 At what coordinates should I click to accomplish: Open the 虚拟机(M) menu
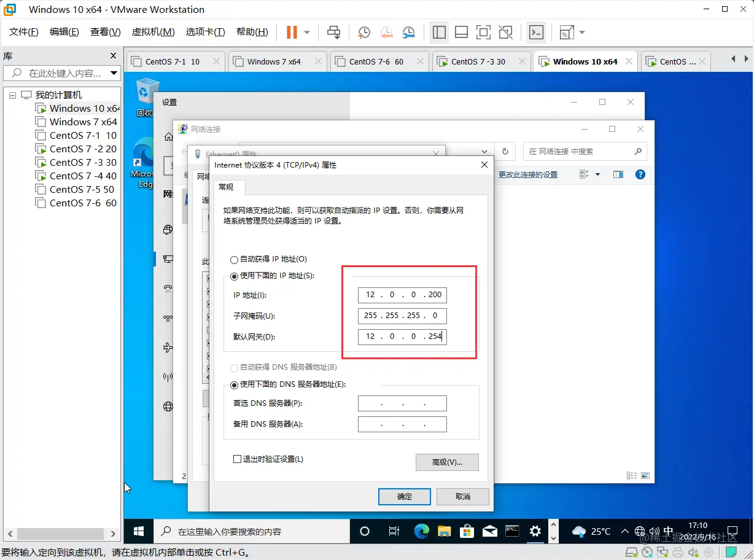click(x=153, y=32)
